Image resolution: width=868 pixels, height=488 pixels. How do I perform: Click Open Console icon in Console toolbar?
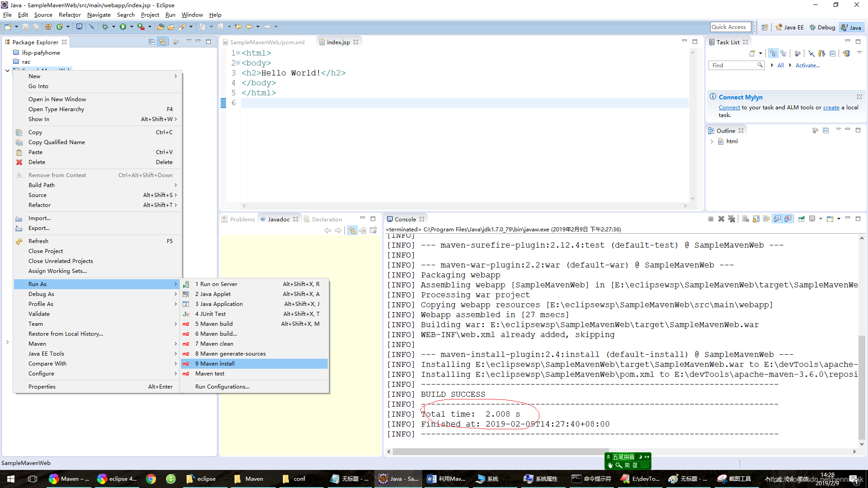(830, 219)
